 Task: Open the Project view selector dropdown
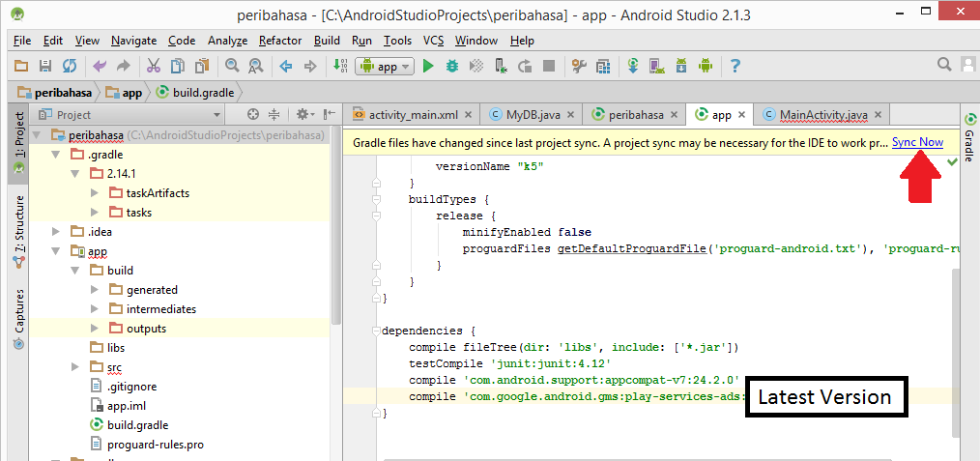tap(130, 114)
